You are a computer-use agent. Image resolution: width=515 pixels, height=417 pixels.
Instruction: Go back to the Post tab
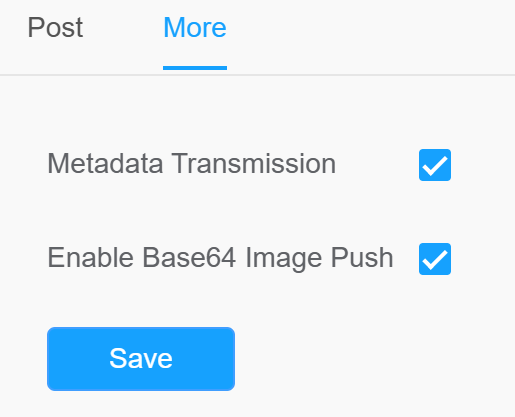(55, 28)
